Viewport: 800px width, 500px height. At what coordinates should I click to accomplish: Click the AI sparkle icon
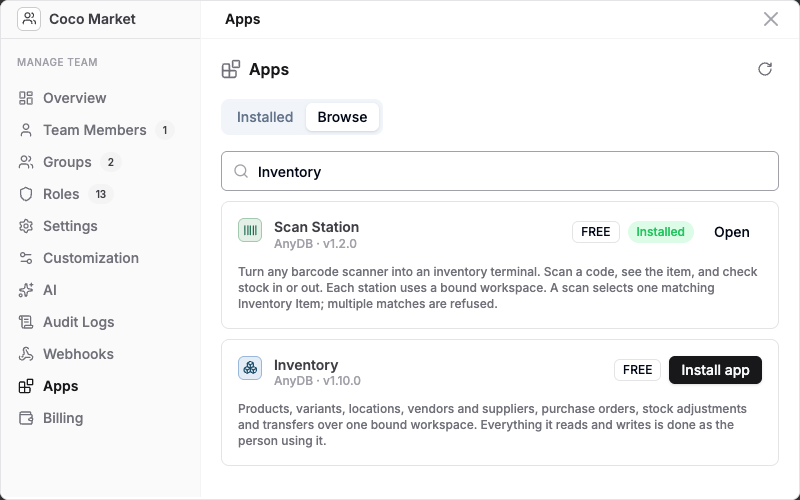pyautogui.click(x=26, y=290)
